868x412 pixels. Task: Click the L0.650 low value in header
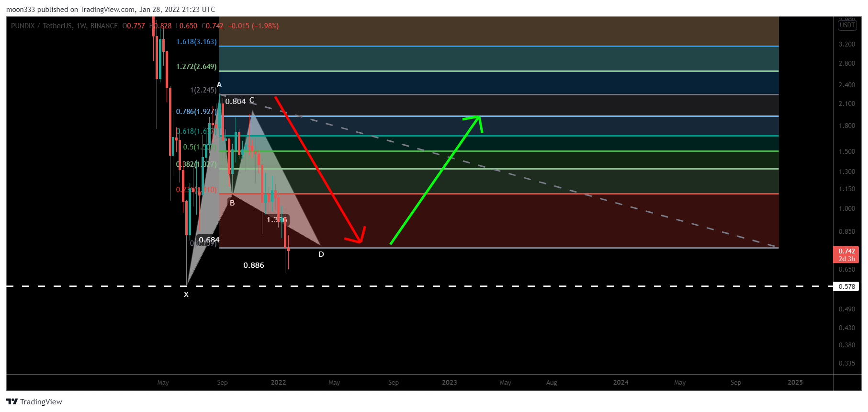186,26
